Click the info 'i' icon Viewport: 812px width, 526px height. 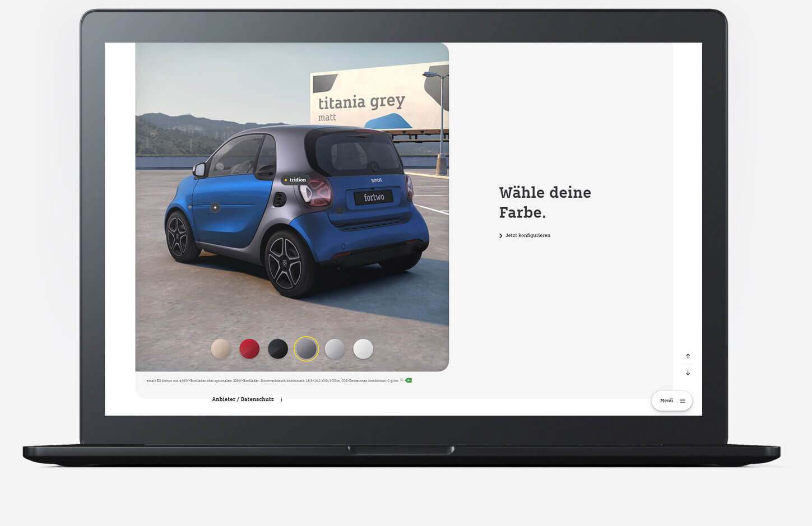[281, 399]
